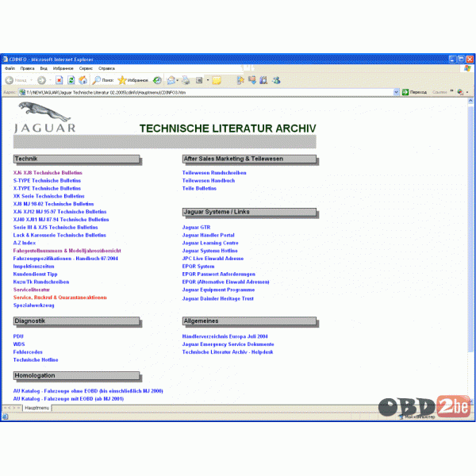Open the Справка menu
This screenshot has width=476, height=476.
pos(106,68)
